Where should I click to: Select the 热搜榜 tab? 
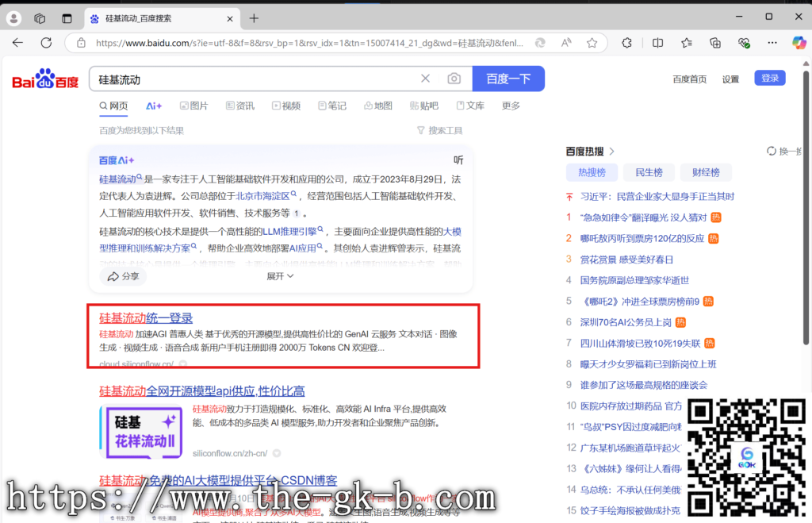(x=592, y=172)
